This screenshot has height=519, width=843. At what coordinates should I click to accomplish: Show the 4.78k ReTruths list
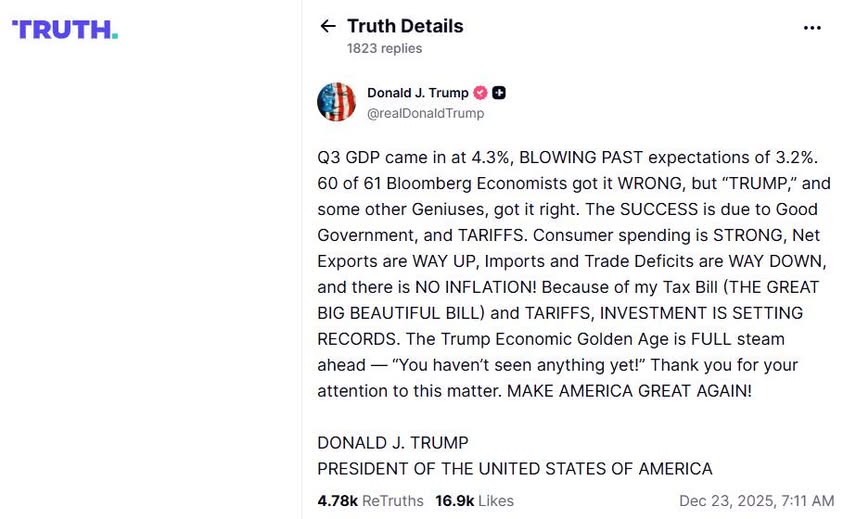(x=370, y=500)
